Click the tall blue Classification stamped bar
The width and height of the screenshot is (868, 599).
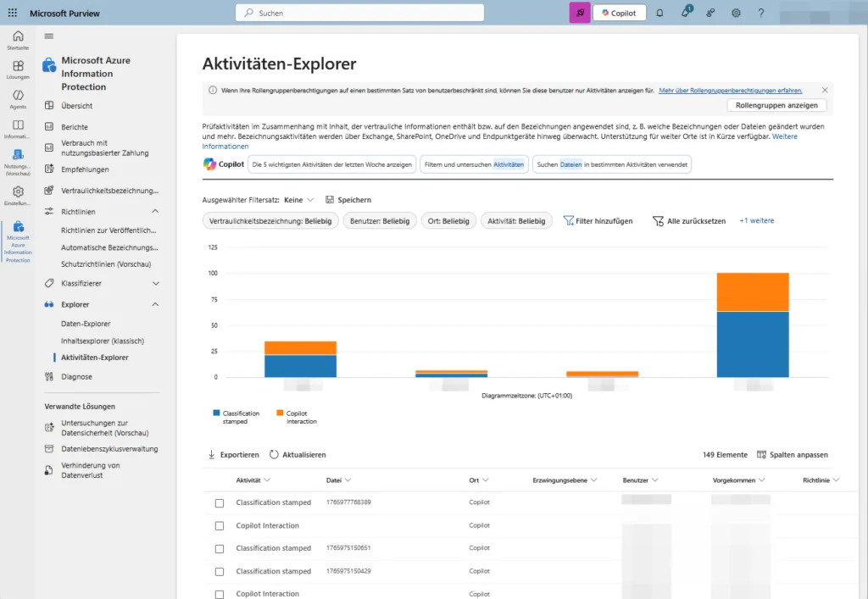click(753, 343)
